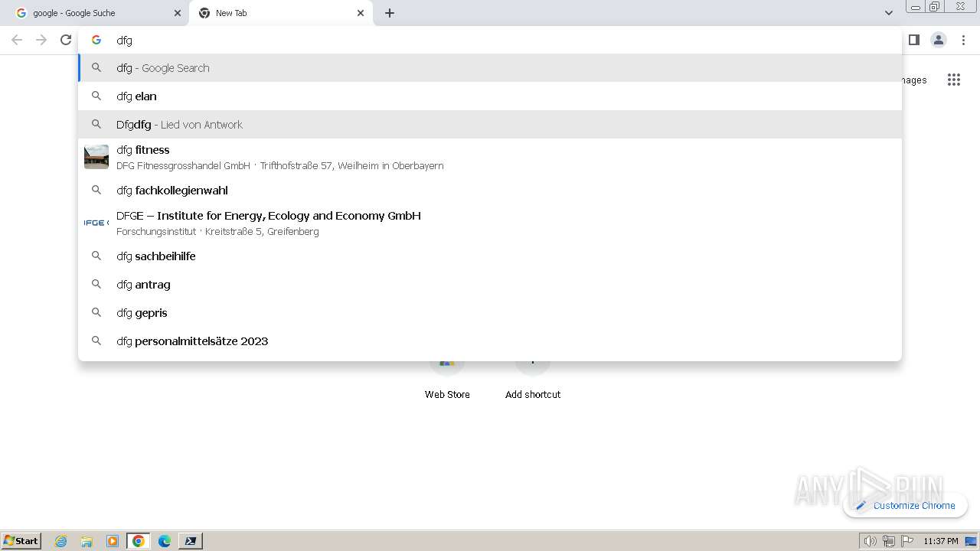Reload the page
The height and width of the screenshot is (551, 980).
click(x=66, y=40)
